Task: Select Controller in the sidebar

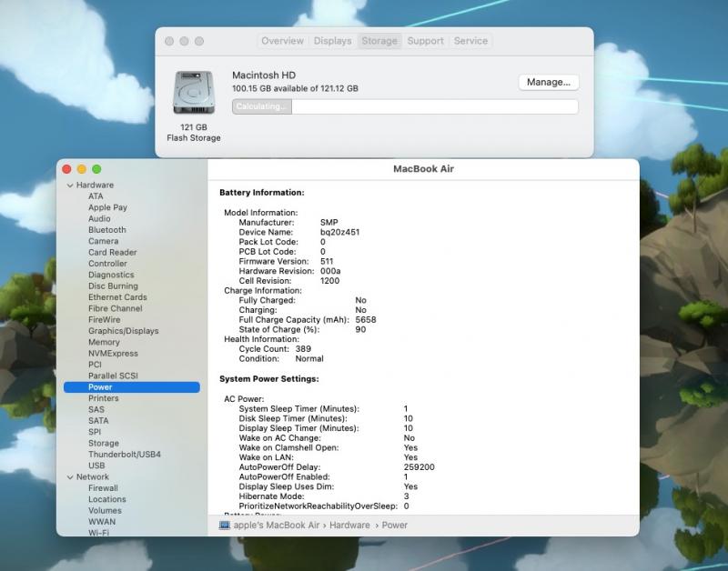Action: pyautogui.click(x=107, y=264)
